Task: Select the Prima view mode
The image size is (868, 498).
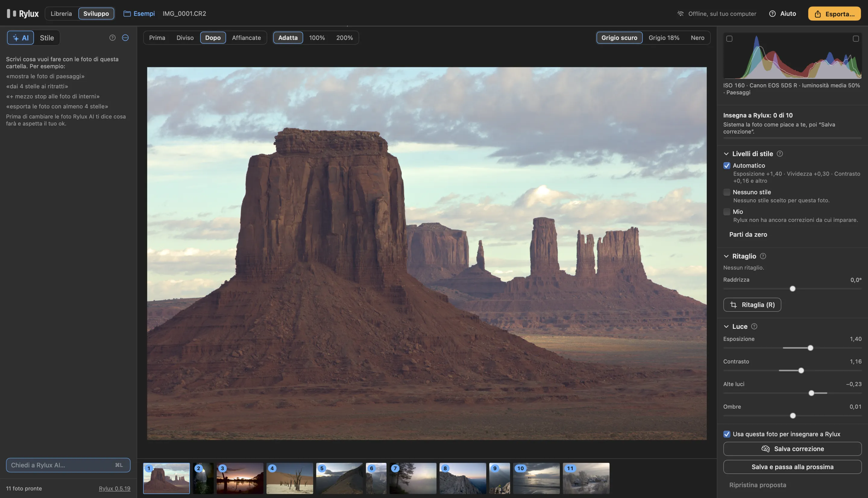Action: click(157, 38)
